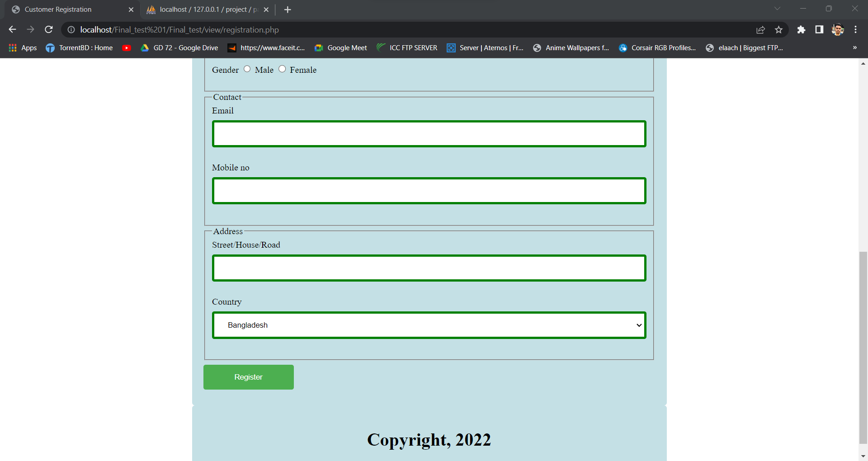This screenshot has height=461, width=868.
Task: Open the GD 72 Google Drive bookmark
Action: [x=179, y=47]
